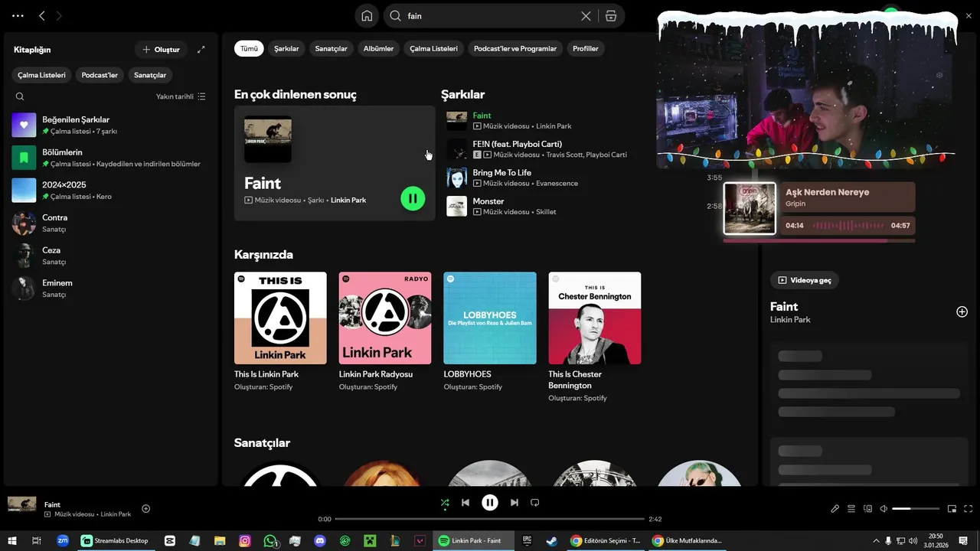The image size is (980, 551).
Task: Open the LOBBYHOES playlist card
Action: coord(490,331)
